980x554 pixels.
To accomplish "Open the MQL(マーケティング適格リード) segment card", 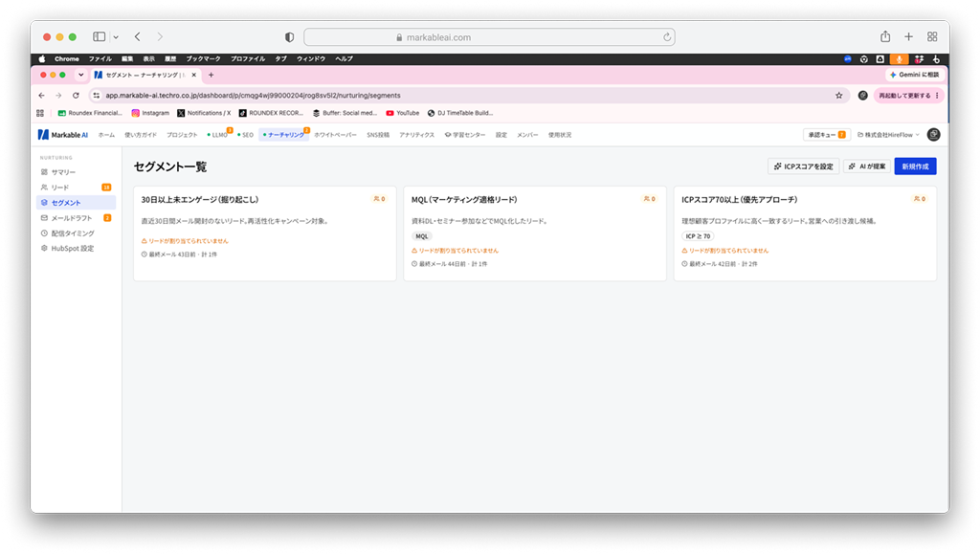I will [535, 233].
